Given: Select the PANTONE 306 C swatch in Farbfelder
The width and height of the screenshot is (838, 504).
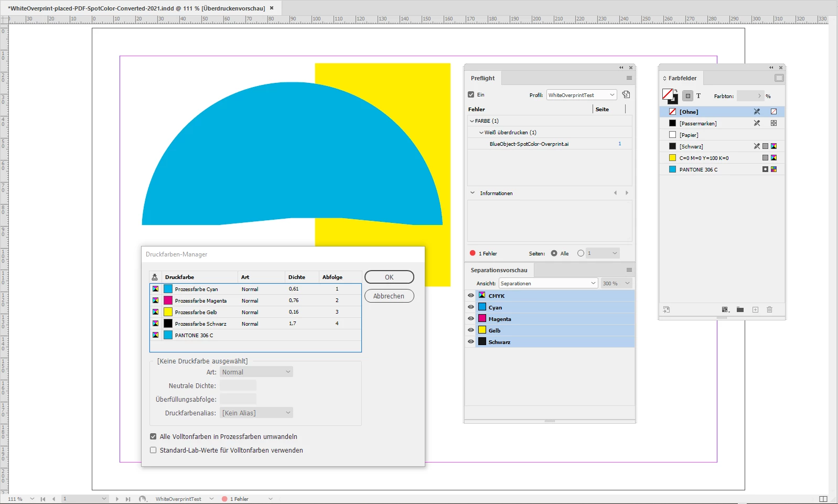Looking at the screenshot, I should tap(722, 169).
